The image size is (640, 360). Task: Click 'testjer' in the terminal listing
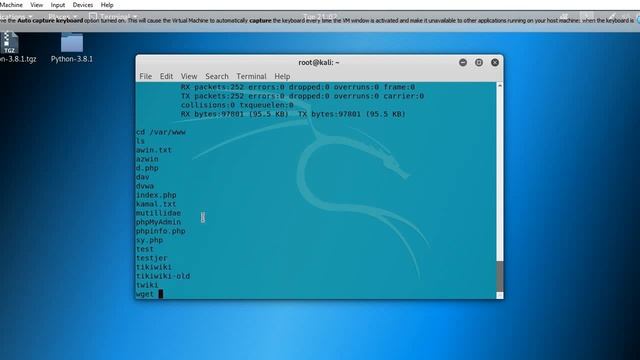click(x=152, y=258)
